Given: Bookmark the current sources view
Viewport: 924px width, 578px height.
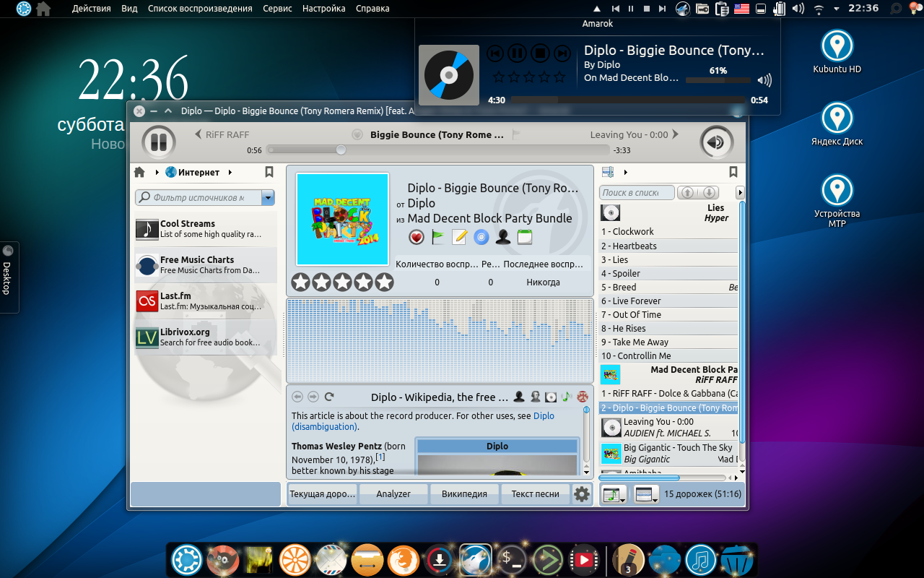Looking at the screenshot, I should pos(269,172).
